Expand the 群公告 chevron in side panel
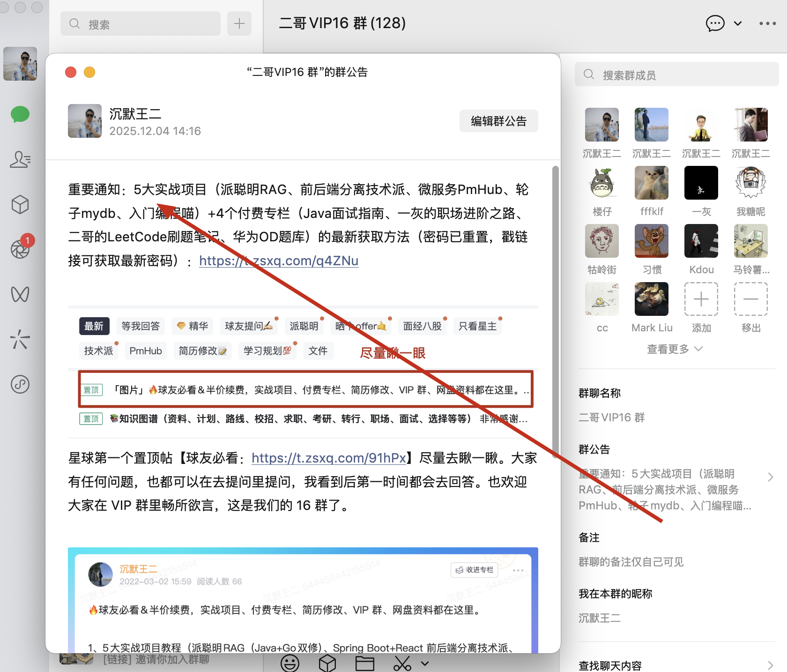This screenshot has height=672, width=787. click(x=771, y=477)
